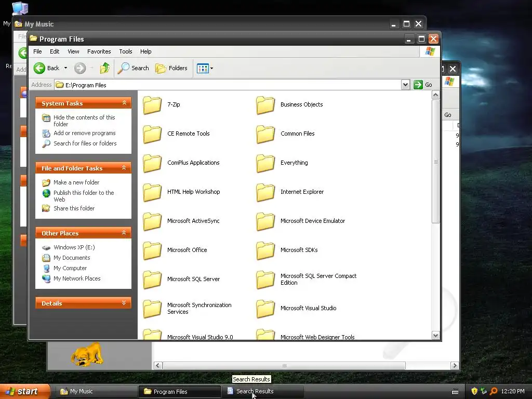This screenshot has width=532, height=399.
Task: Click the Go button beside the address bar
Action: [423, 85]
